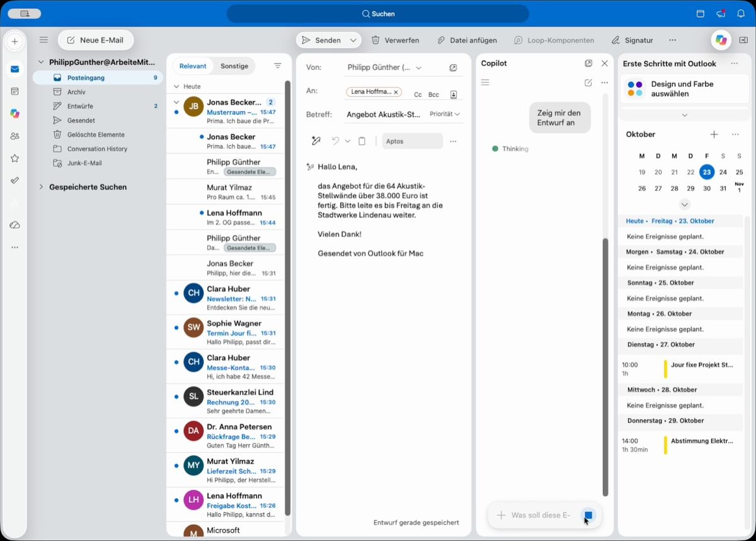Start a new Copilot chat
The height and width of the screenshot is (541, 756).
(588, 83)
